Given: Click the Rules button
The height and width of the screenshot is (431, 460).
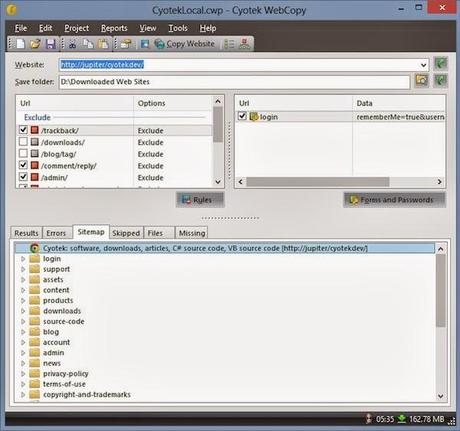Looking at the screenshot, I should [x=200, y=200].
